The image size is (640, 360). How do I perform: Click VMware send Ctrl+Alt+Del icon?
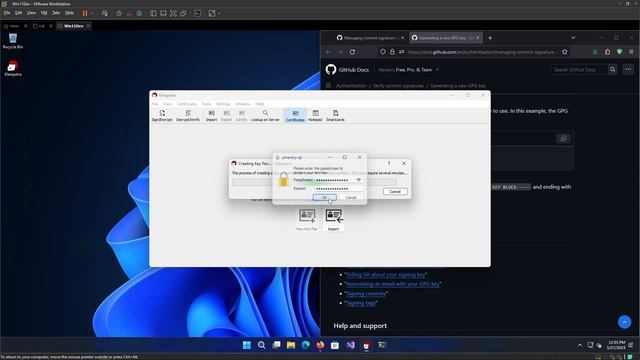click(105, 13)
